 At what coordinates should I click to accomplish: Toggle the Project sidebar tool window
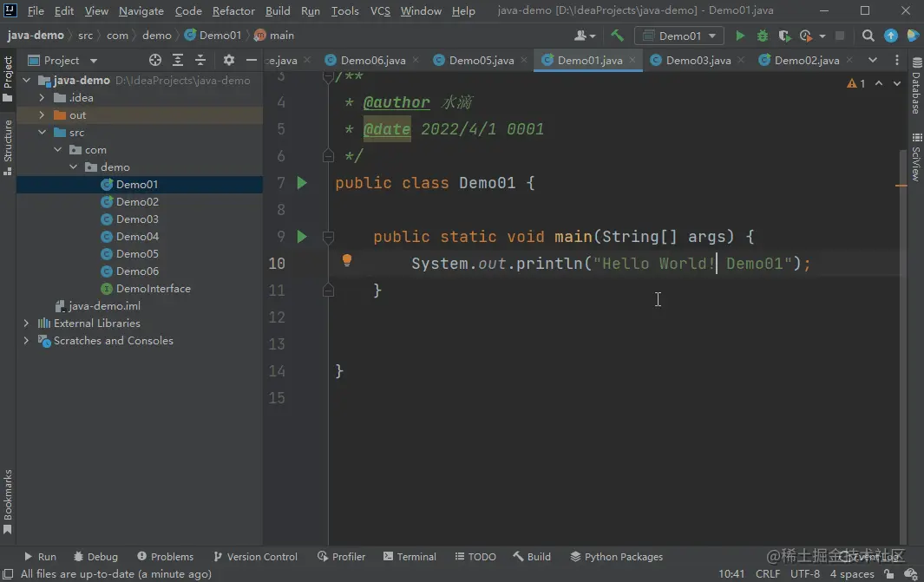pyautogui.click(x=8, y=78)
